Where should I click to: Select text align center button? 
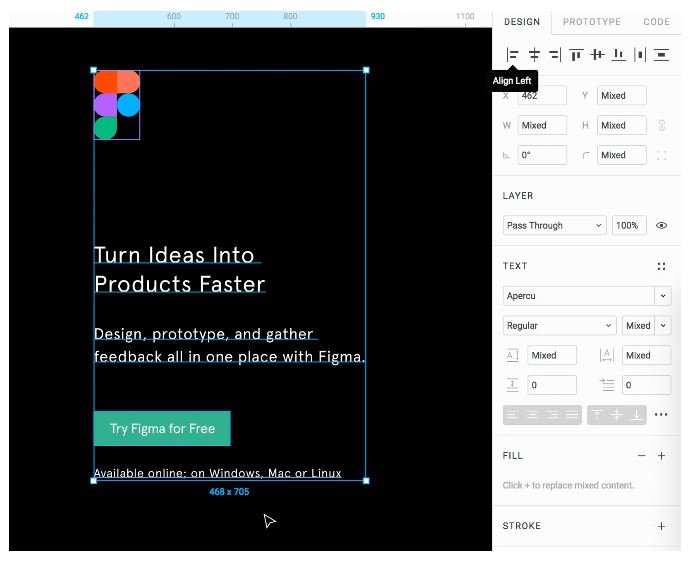coord(533,415)
